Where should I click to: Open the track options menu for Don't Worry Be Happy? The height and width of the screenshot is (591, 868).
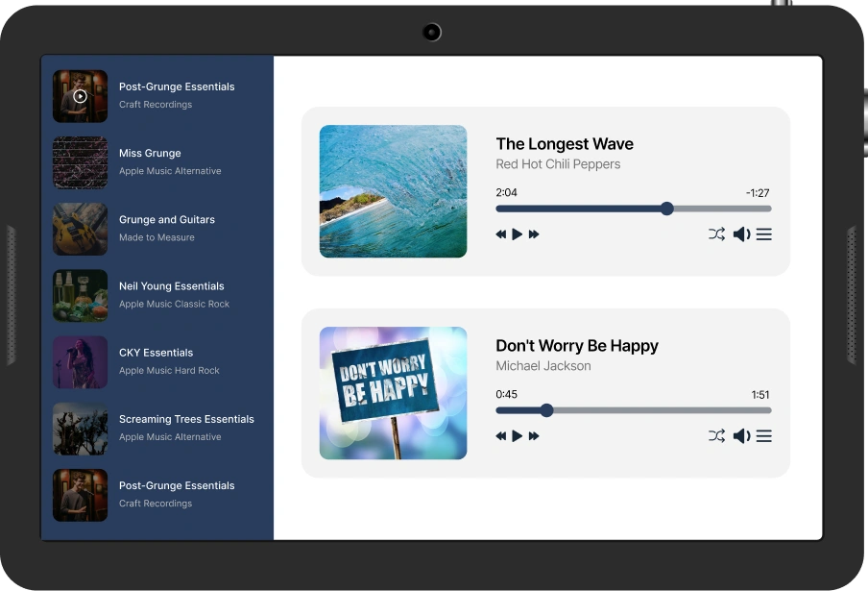click(x=763, y=435)
